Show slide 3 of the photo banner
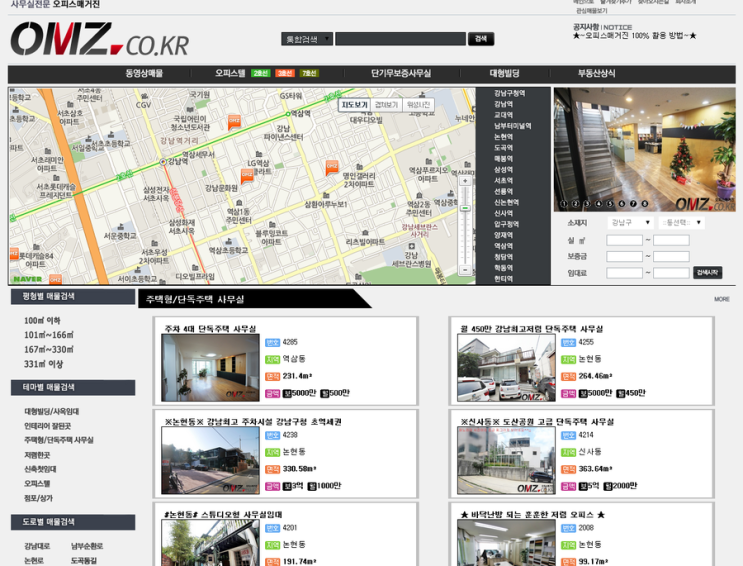 pos(587,204)
